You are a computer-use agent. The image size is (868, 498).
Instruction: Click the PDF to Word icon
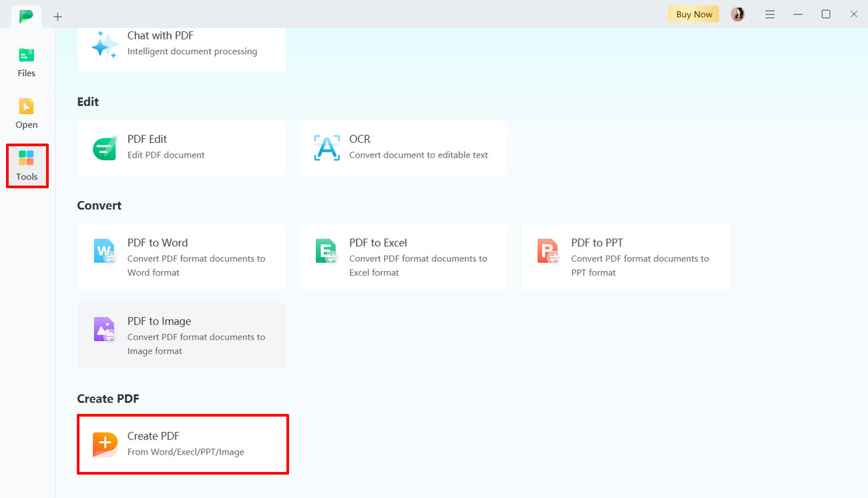105,251
